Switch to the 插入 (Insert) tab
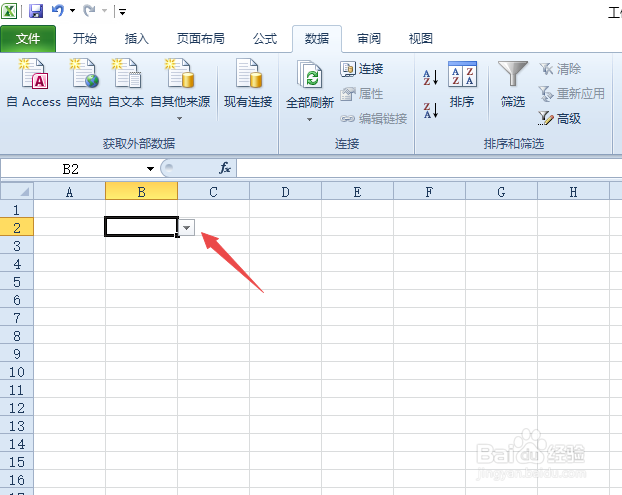 click(137, 38)
